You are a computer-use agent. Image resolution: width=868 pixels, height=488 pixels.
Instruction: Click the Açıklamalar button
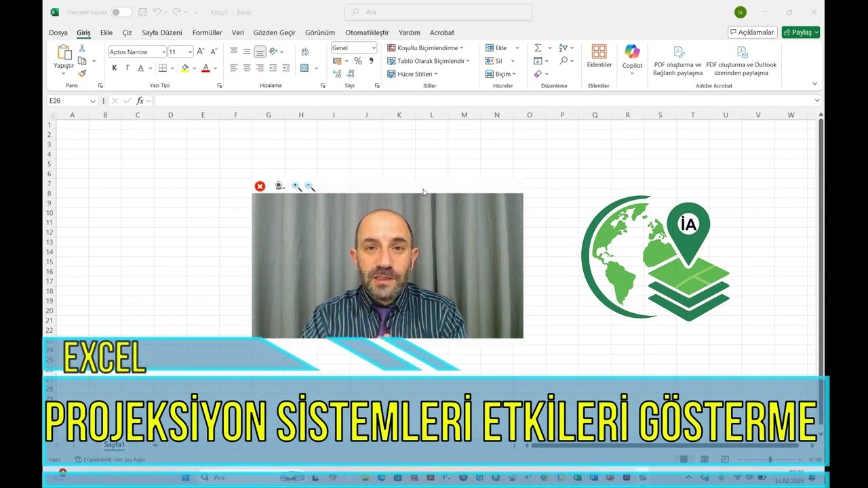click(752, 33)
